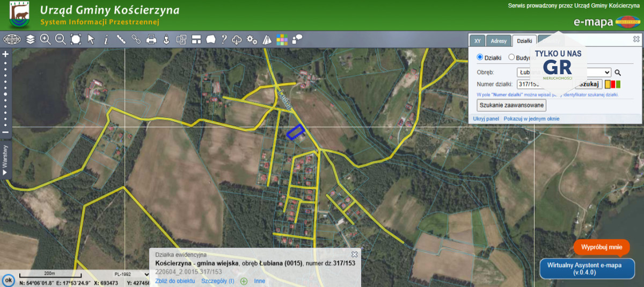This screenshot has height=287, width=644.
Task: Click the blue highlighted parcel on map
Action: coord(295,131)
